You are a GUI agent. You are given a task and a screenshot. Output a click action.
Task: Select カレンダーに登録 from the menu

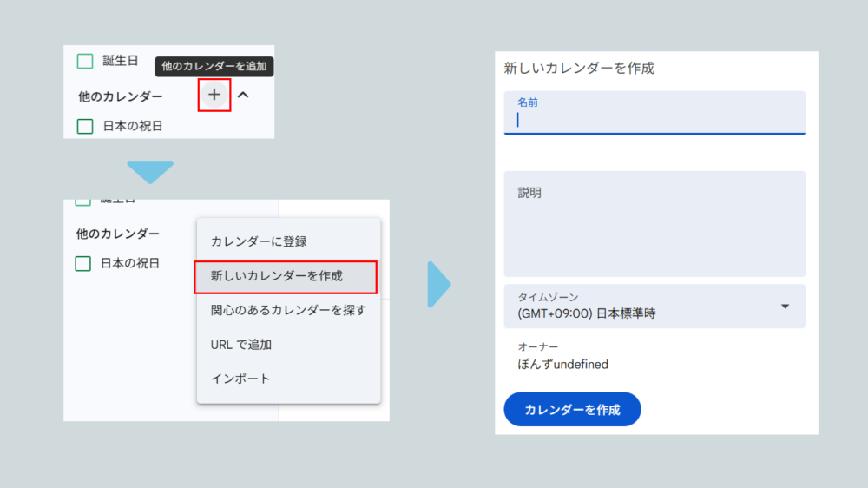click(259, 241)
